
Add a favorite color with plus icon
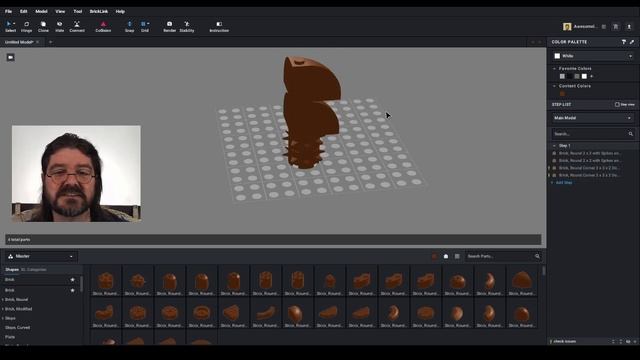(x=591, y=76)
